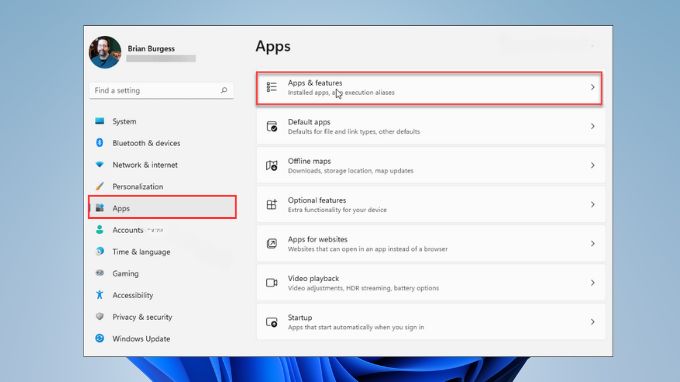
Task: Open Apps & features page
Action: click(x=429, y=88)
